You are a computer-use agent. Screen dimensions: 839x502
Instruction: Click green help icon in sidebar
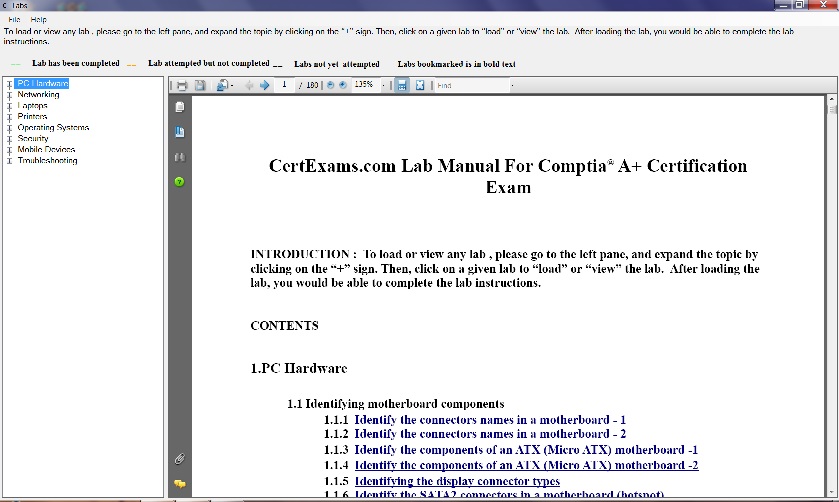[180, 182]
